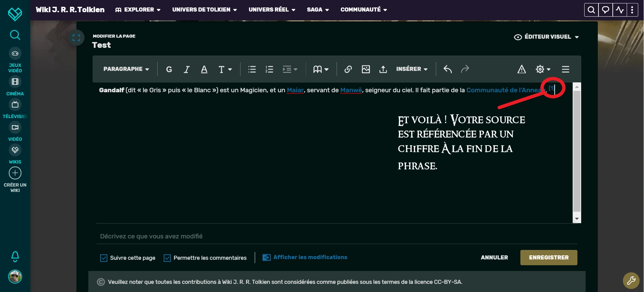Open the Vidéo camera icon

click(x=15, y=127)
